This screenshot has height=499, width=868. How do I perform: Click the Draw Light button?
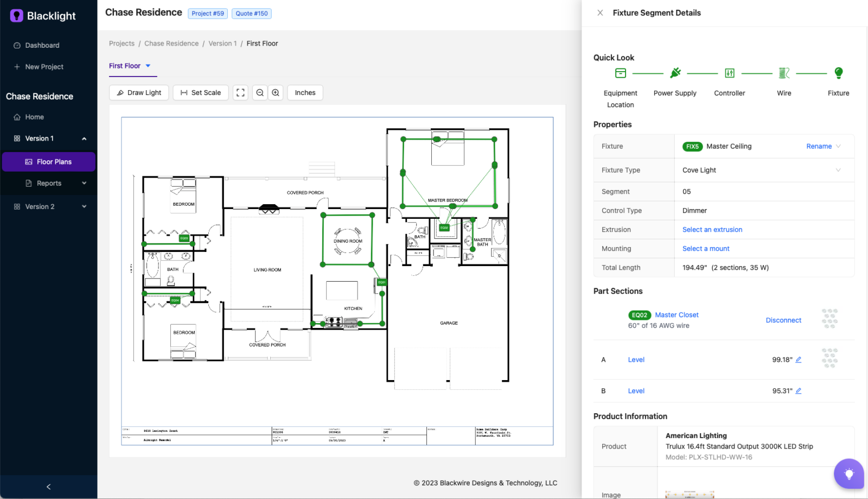coord(139,93)
